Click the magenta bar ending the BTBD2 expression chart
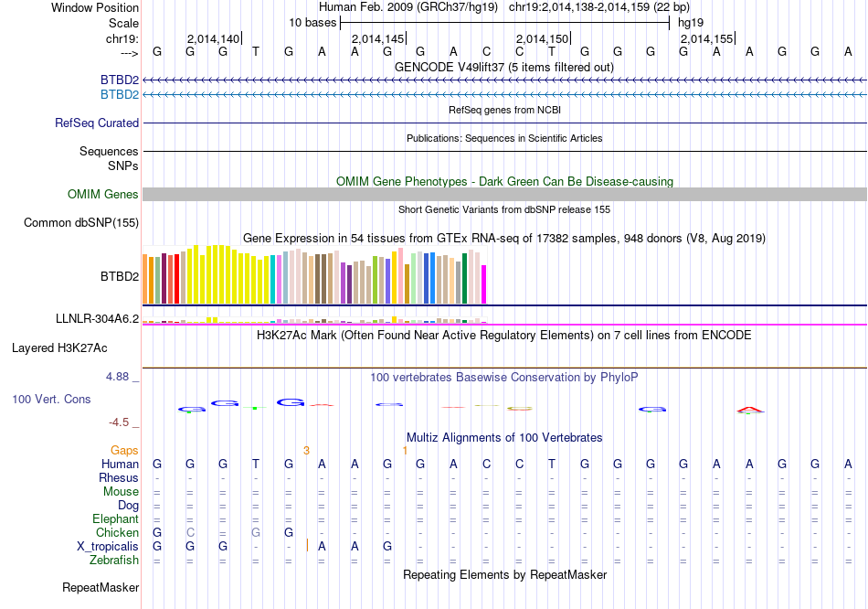Viewport: 868px width, 609px height. point(484,284)
